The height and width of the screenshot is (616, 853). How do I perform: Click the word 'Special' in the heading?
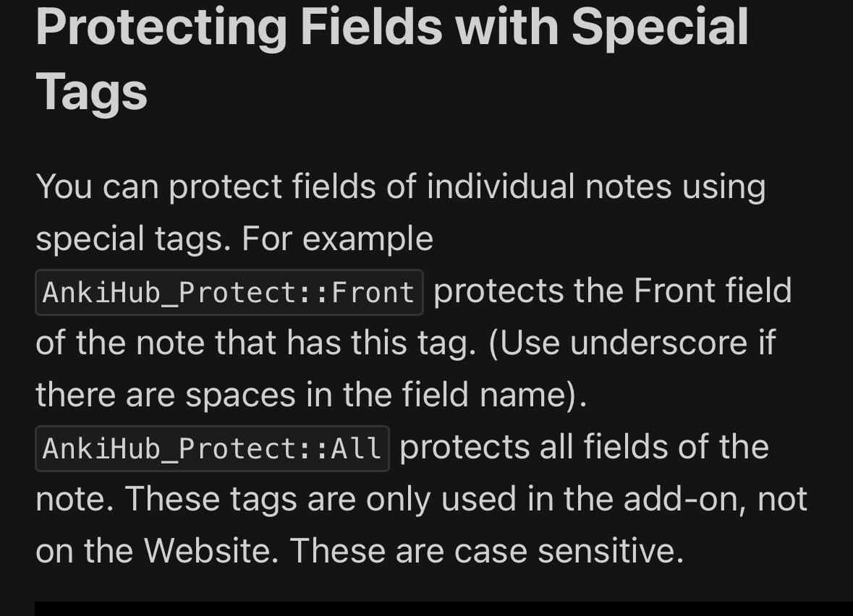point(660,27)
